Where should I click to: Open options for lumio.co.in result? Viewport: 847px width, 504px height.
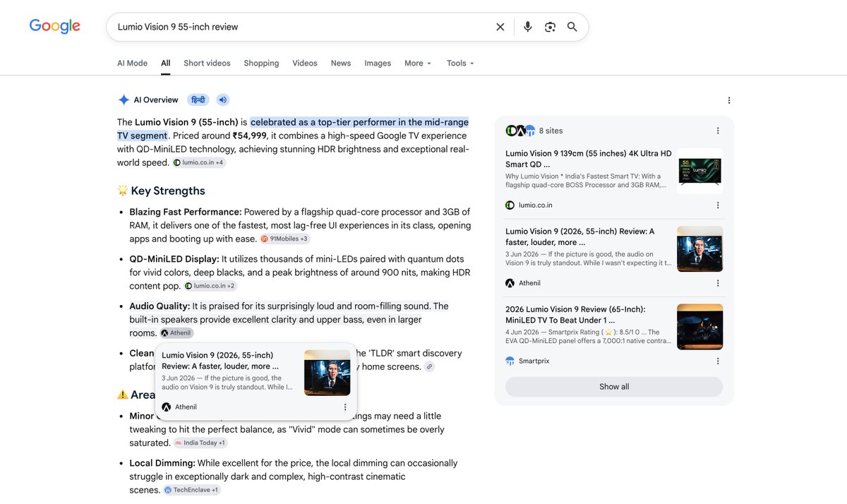718,205
